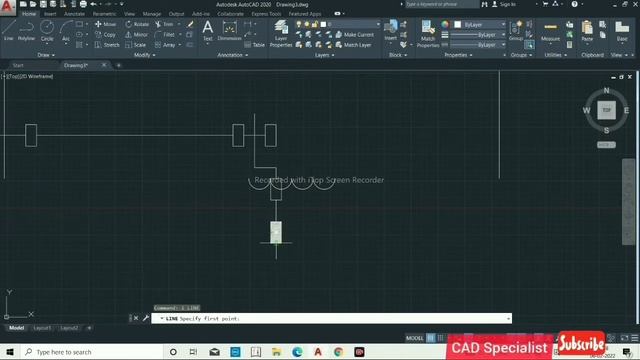Toggle the MODEL space button in status bar
Viewport: 640px width, 360px height.
point(414,338)
